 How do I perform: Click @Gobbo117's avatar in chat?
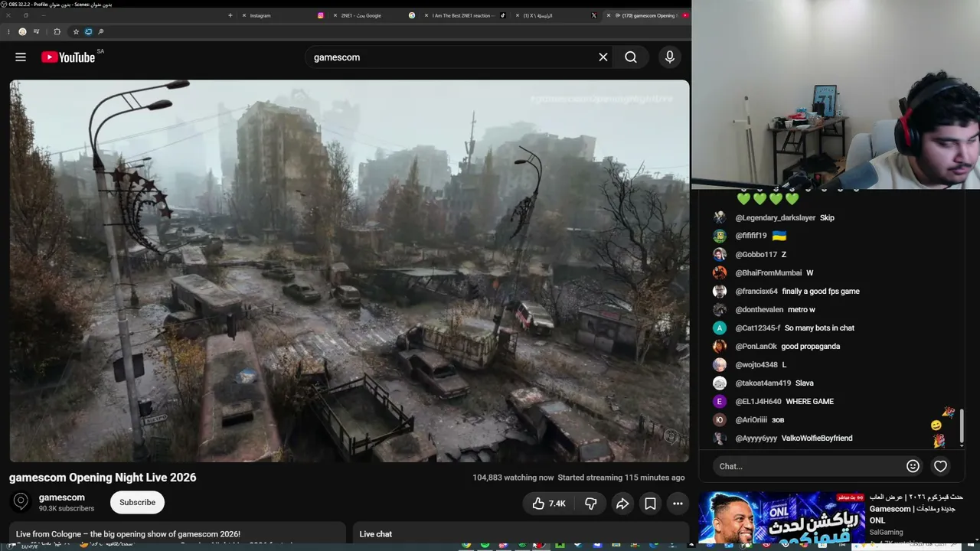coord(720,254)
